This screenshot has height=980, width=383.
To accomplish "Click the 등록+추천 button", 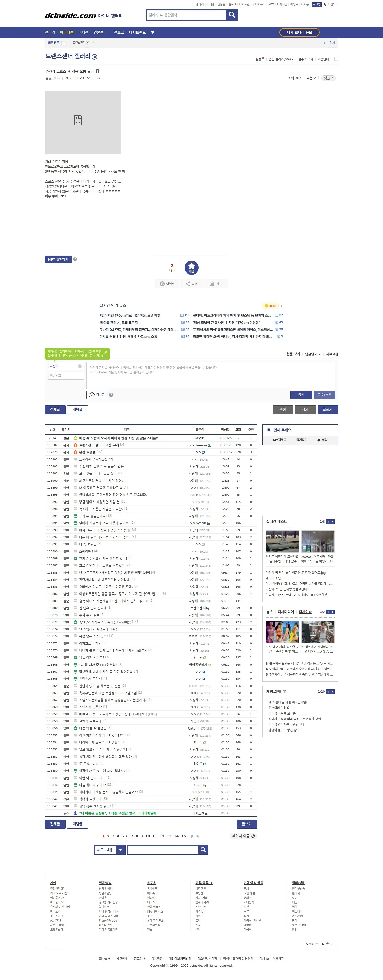I will [324, 395].
